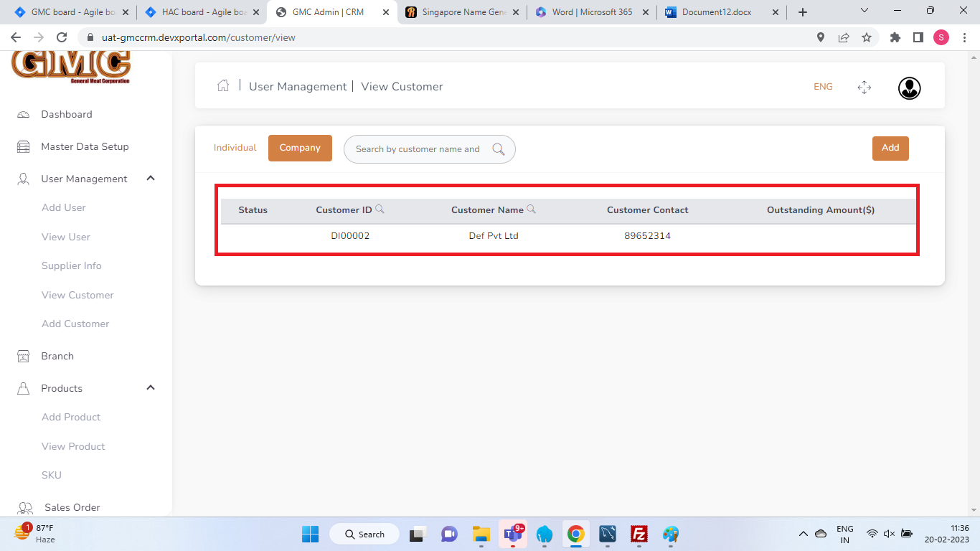980x551 pixels.
Task: Open Dashboard from the sidebar
Action: click(66, 114)
